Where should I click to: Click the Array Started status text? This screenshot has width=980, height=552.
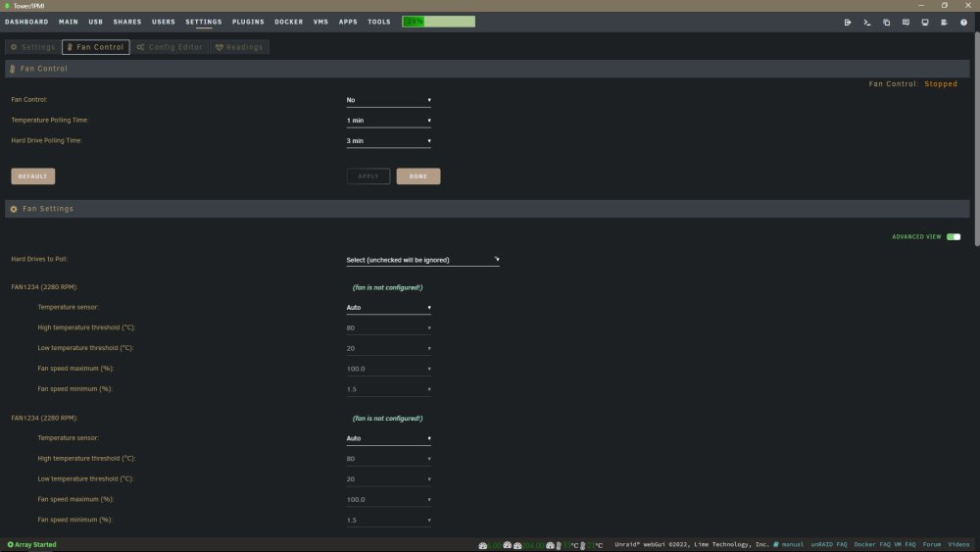pos(35,544)
